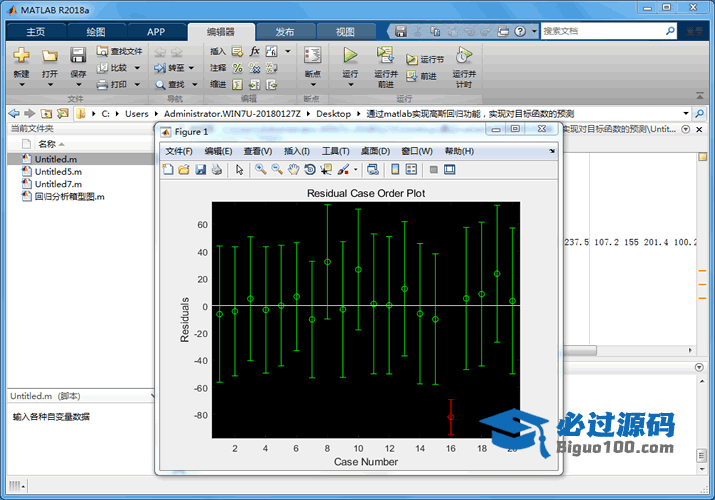This screenshot has width=715, height=500.
Task: Select Untitled5.m in current folder list
Action: click(x=81, y=172)
